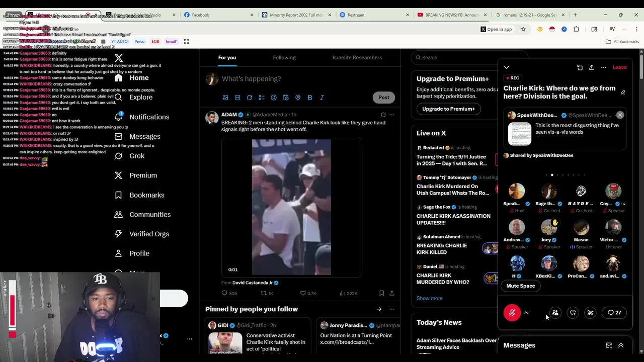Leave the Space
Screen dimensions: 644x362
coord(619,67)
